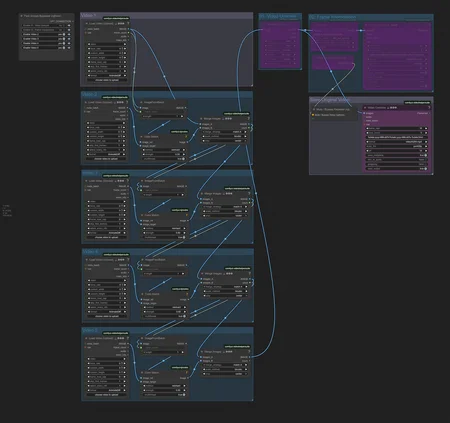Open scale_method dropdown in Merge Images of Video 2
The image size is (450, 423).
(x=224, y=136)
